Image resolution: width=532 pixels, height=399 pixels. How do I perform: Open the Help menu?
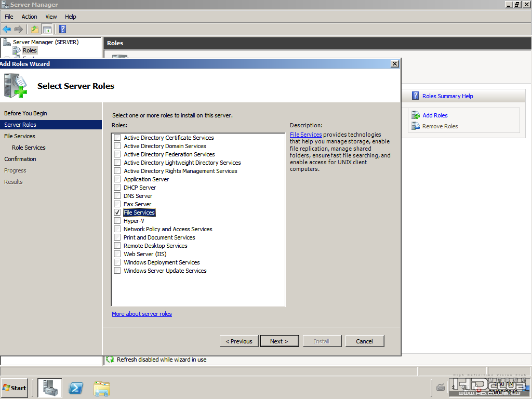coord(71,17)
